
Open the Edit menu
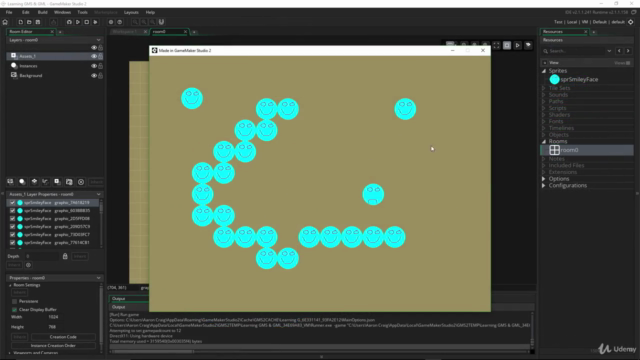pyautogui.click(x=26, y=13)
